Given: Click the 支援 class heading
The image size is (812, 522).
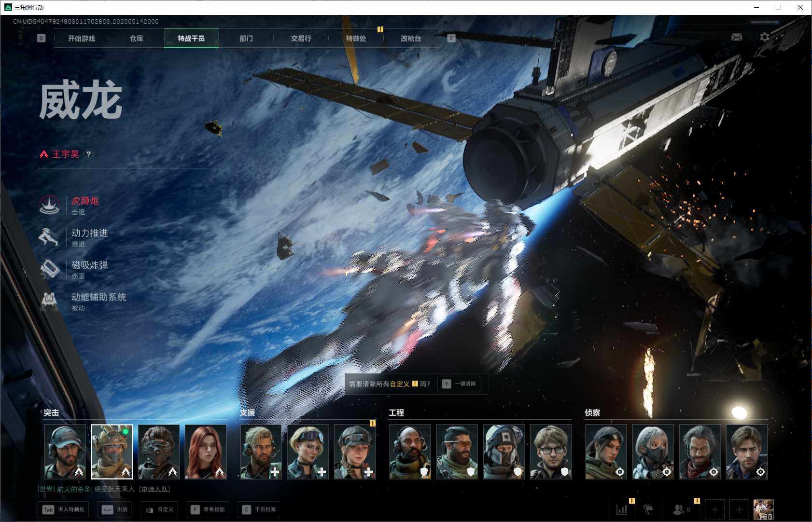Looking at the screenshot, I should click(247, 412).
